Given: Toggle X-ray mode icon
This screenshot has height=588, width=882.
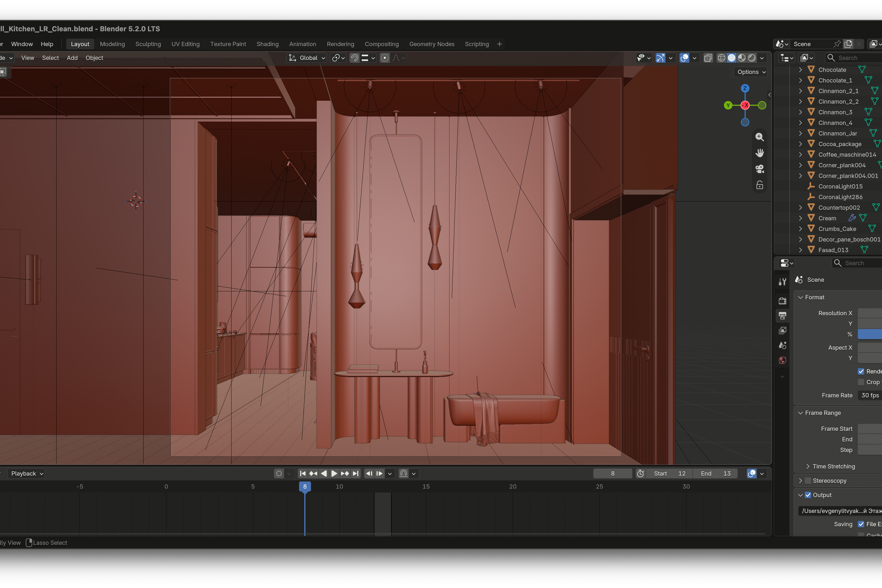Looking at the screenshot, I should [x=708, y=58].
